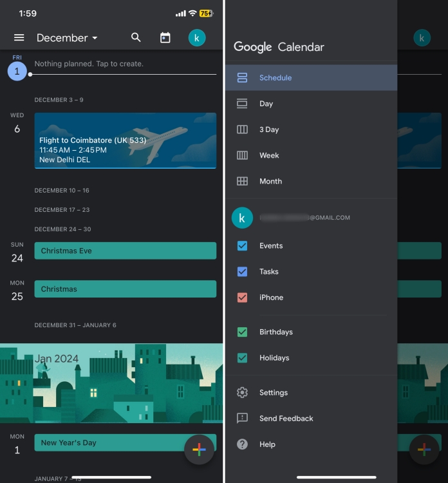Tap the 'DECEMBER 3 – 9' week header
The height and width of the screenshot is (483, 448).
pyautogui.click(x=59, y=100)
